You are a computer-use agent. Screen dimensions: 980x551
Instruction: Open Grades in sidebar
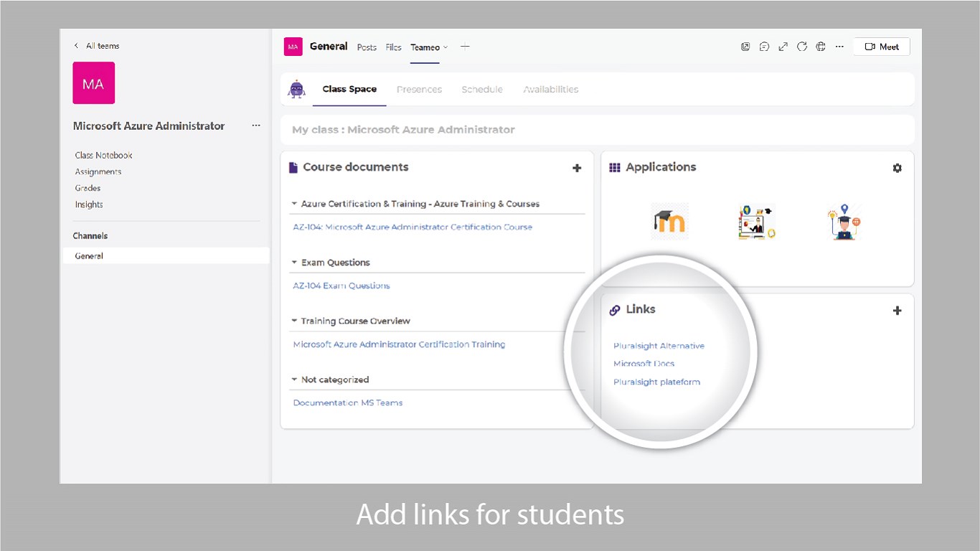(88, 188)
